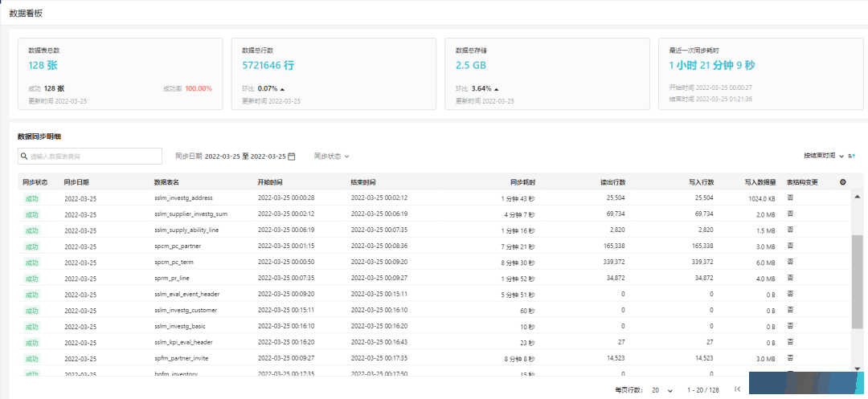This screenshot has height=399, width=868.
Task: Click the table's vertical scrollbar thumb
Action: [x=857, y=282]
